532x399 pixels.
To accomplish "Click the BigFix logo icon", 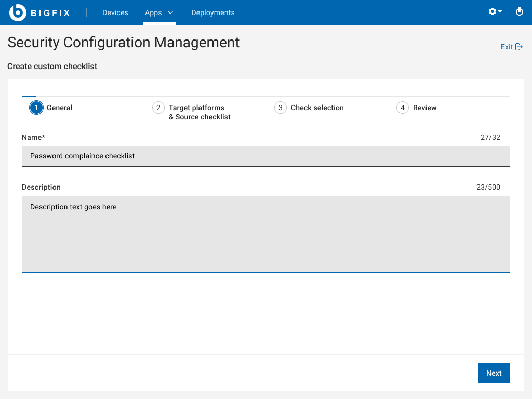I will [x=18, y=12].
